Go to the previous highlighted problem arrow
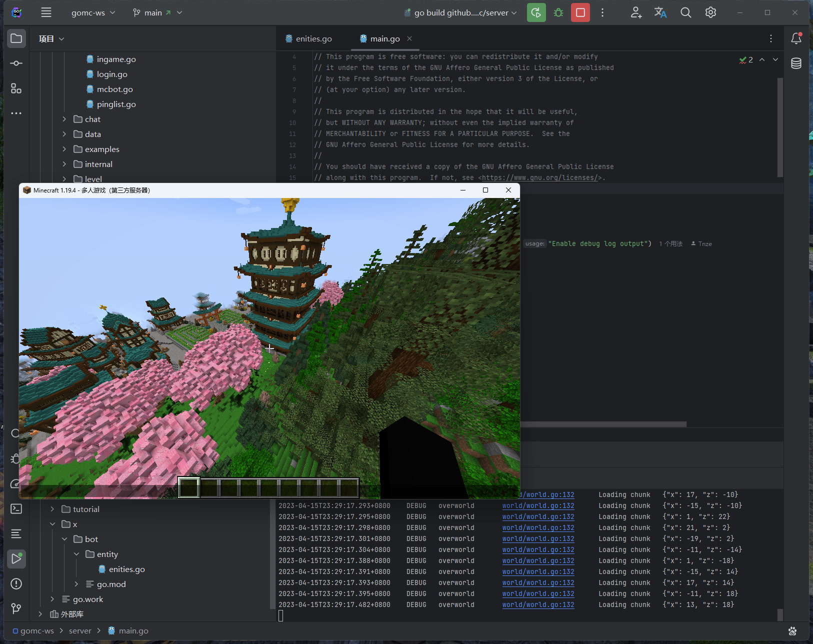 (762, 59)
